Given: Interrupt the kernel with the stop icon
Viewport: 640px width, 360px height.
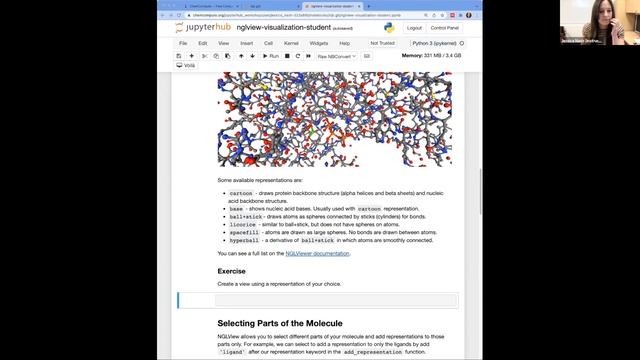Looking at the screenshot, I should coord(287,56).
